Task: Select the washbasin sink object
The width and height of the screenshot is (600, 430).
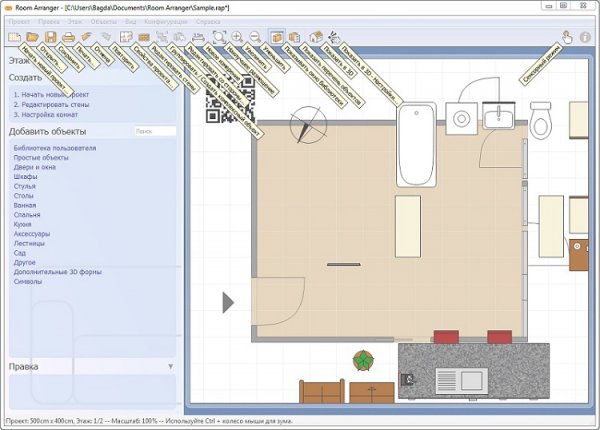Action: (499, 116)
